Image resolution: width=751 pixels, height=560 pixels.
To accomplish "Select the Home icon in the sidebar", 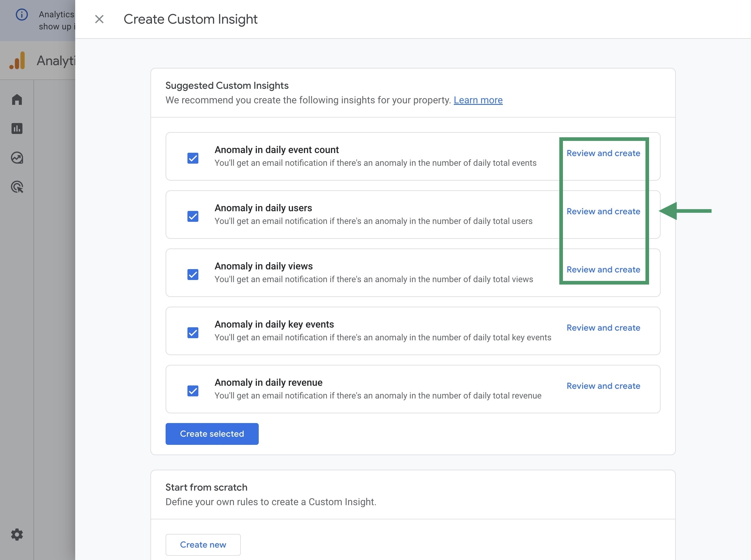I will pos(17,99).
